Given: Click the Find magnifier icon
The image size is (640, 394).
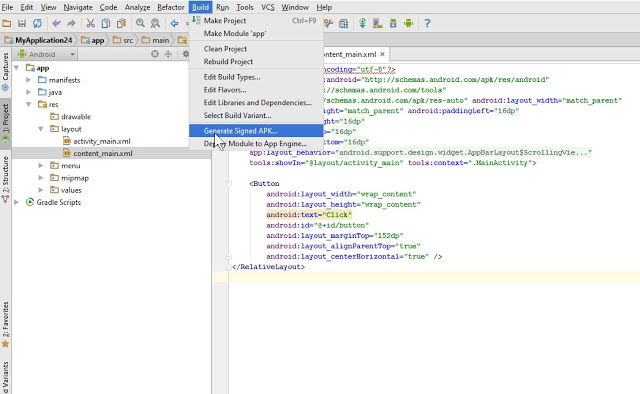Looking at the screenshot, I should tap(140, 23).
